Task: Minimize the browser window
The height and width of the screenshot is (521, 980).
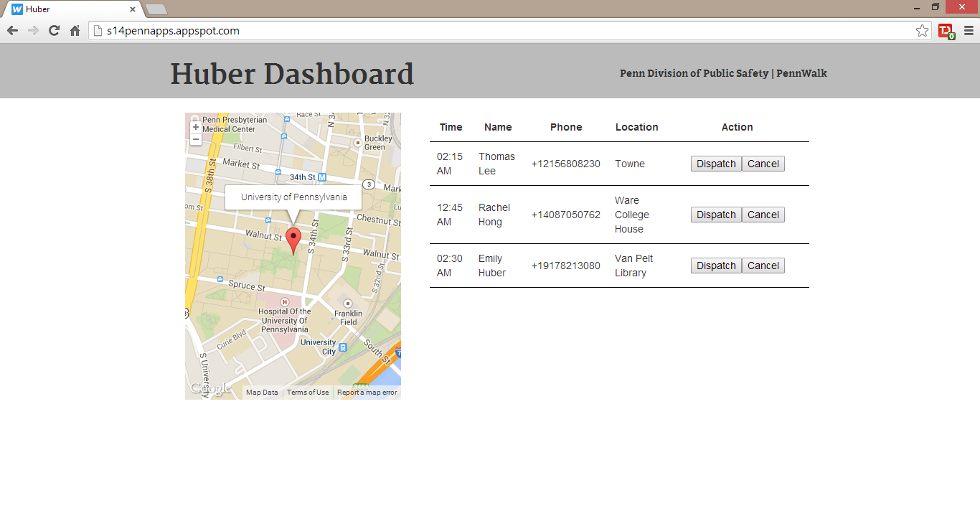Action: [x=917, y=7]
